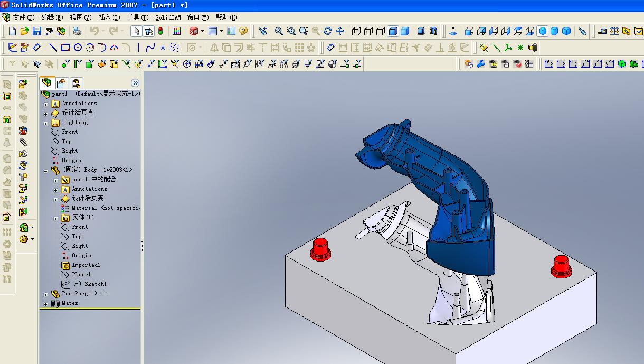Switch to the PropertyManager tab
The width and height of the screenshot is (644, 364).
click(61, 83)
